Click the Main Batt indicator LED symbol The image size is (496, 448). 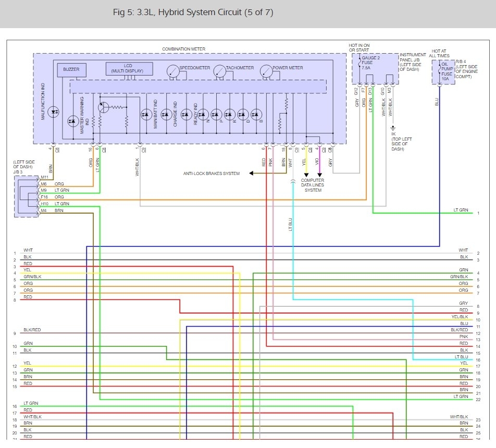click(x=146, y=115)
